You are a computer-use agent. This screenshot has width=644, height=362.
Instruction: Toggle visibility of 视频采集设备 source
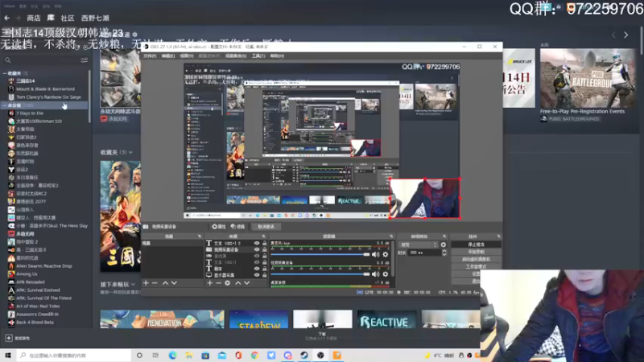pyautogui.click(x=257, y=249)
